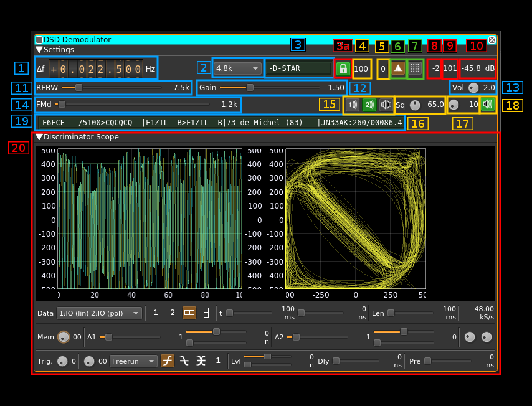Click the Mem memory dial
This screenshot has width=532, height=406.
click(64, 337)
